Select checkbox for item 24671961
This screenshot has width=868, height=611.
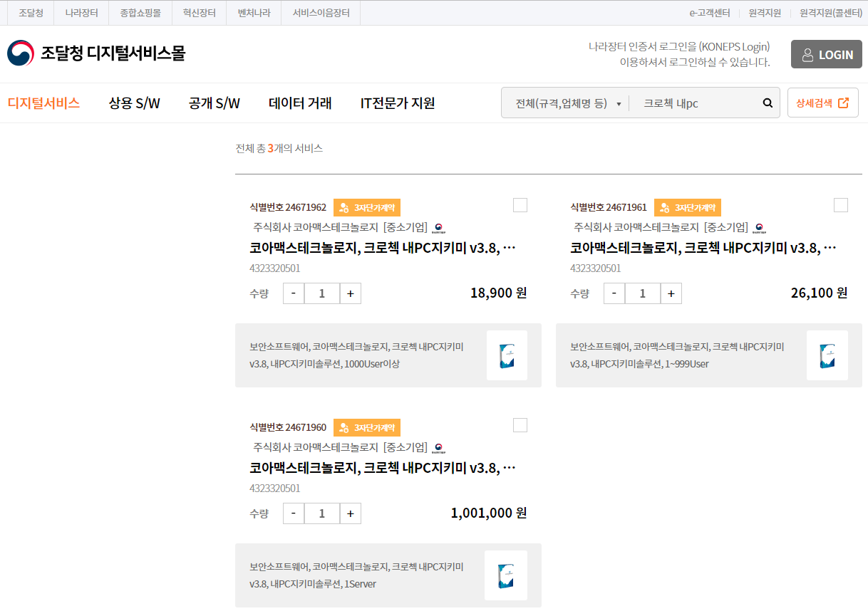pyautogui.click(x=841, y=205)
